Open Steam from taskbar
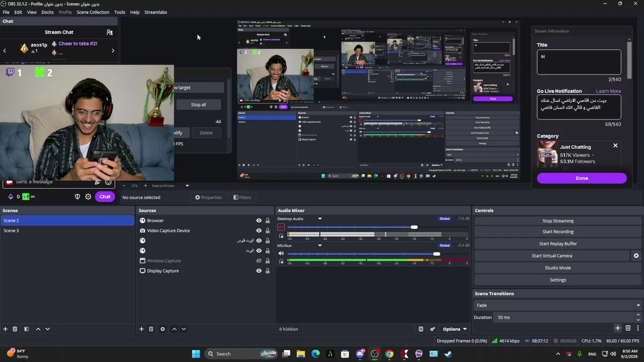644x362 pixels. click(x=448, y=354)
